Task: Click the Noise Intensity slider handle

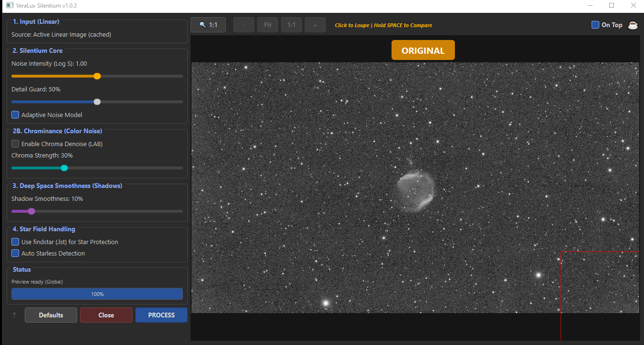Action: tap(97, 76)
